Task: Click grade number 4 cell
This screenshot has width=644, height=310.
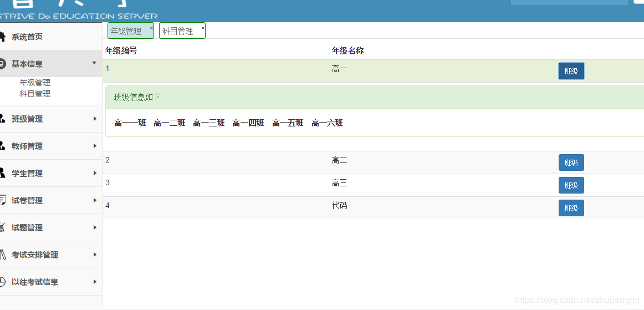Action: pyautogui.click(x=108, y=205)
